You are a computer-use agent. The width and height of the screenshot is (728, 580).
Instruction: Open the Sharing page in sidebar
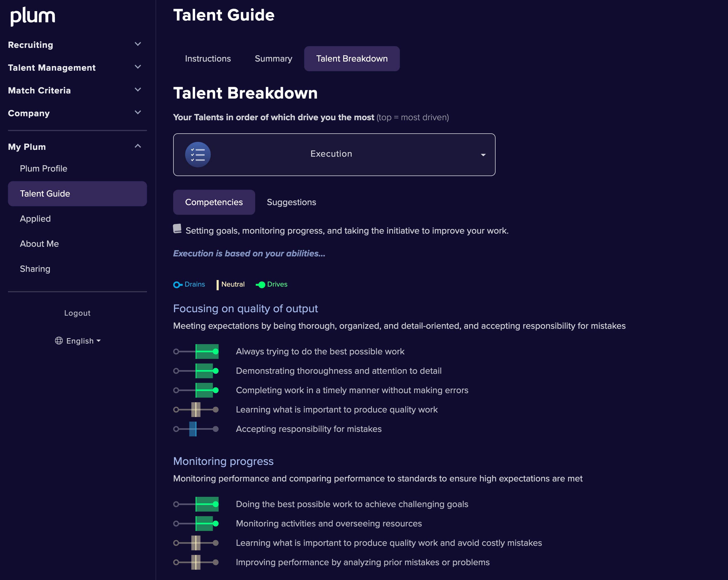click(35, 269)
